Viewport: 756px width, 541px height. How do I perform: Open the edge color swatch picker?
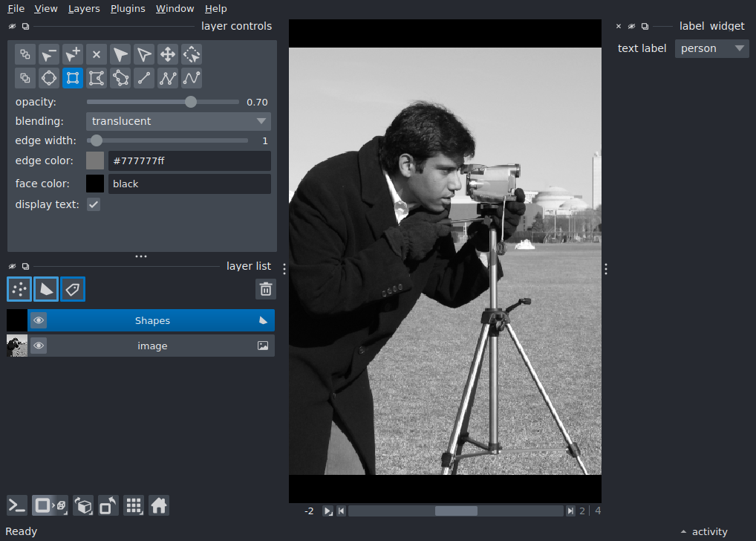(95, 161)
